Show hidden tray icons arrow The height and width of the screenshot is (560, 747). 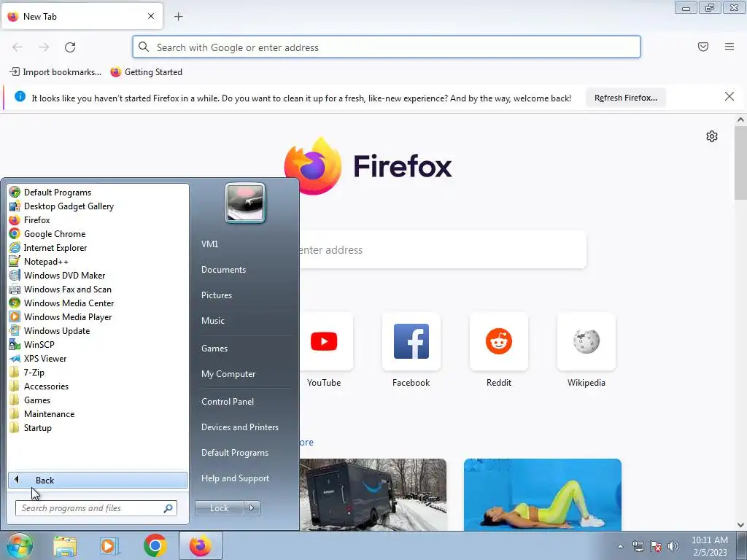(x=620, y=546)
